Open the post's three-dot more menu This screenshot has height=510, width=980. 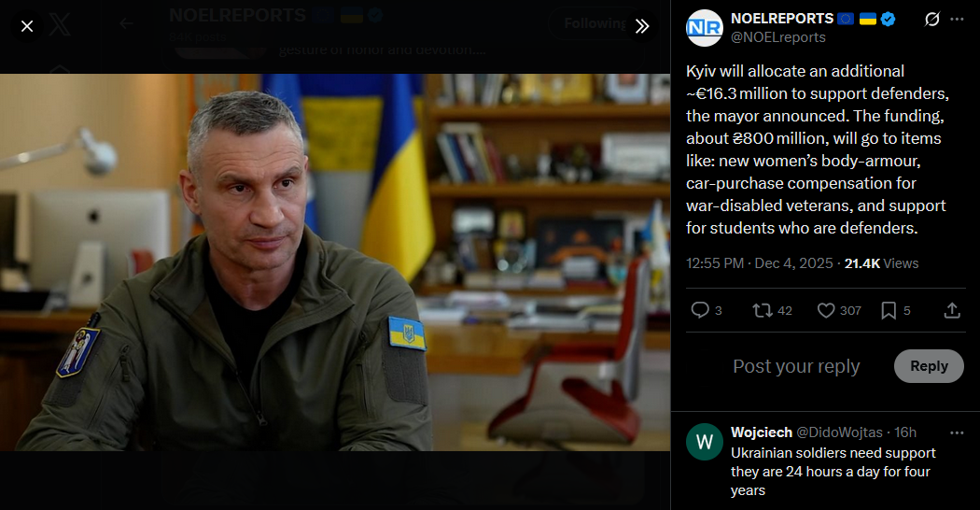click(957, 20)
